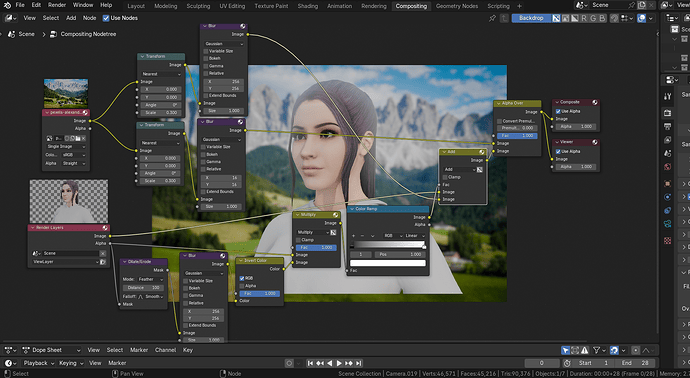Uncheck RGB on the Invert Color node
The width and height of the screenshot is (690, 378).
(x=242, y=278)
